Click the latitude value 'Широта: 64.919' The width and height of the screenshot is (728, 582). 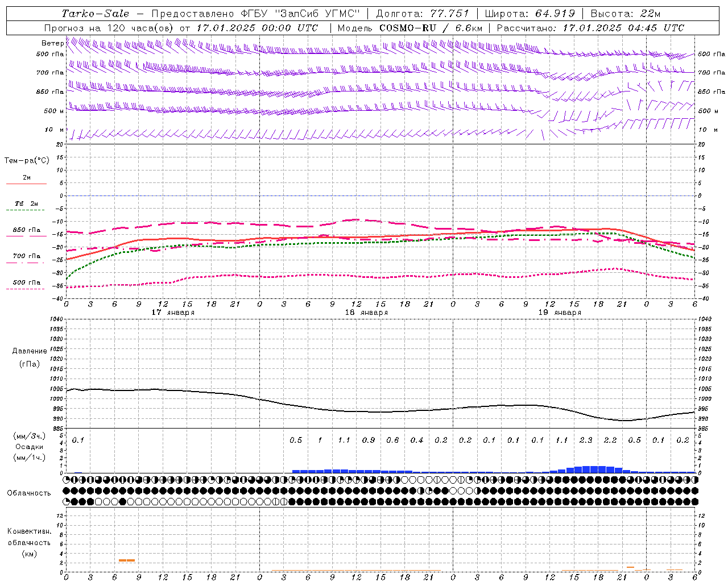pos(530,13)
